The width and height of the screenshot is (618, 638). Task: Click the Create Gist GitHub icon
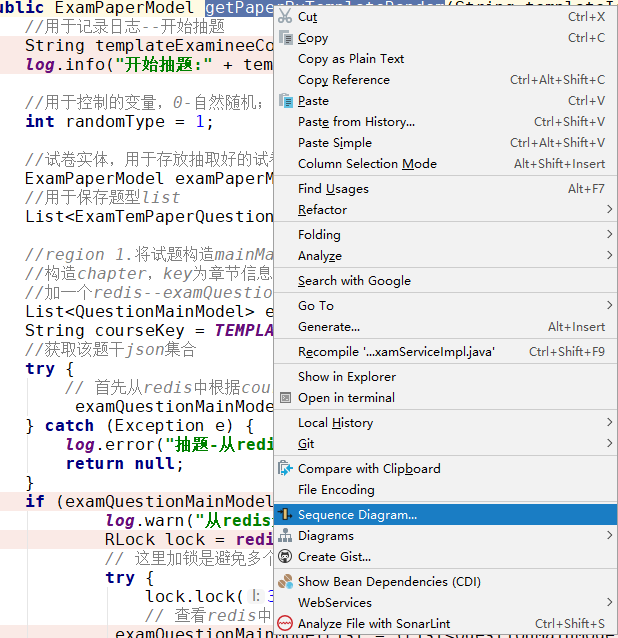(285, 556)
